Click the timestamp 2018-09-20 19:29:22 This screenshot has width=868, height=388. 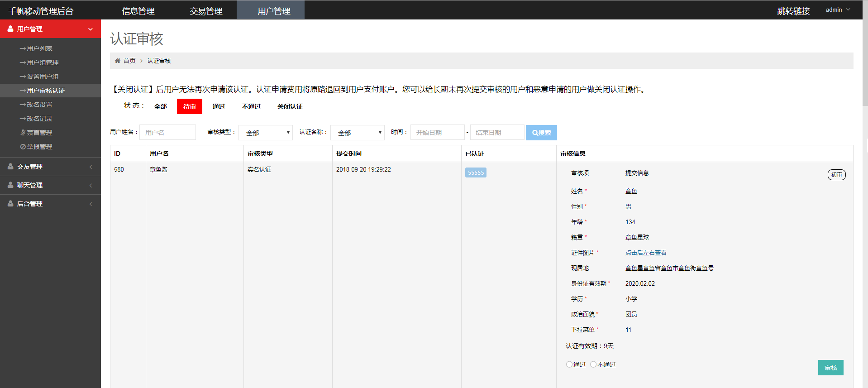click(x=363, y=169)
